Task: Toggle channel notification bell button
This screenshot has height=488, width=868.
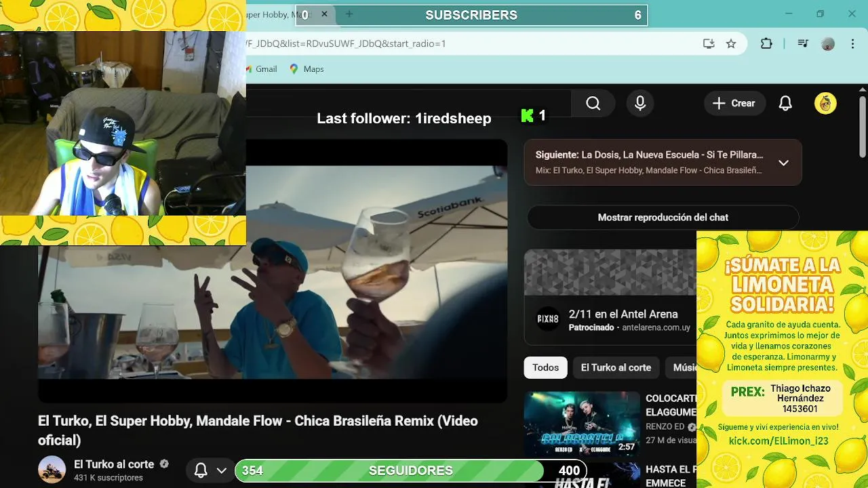Action: 201,470
